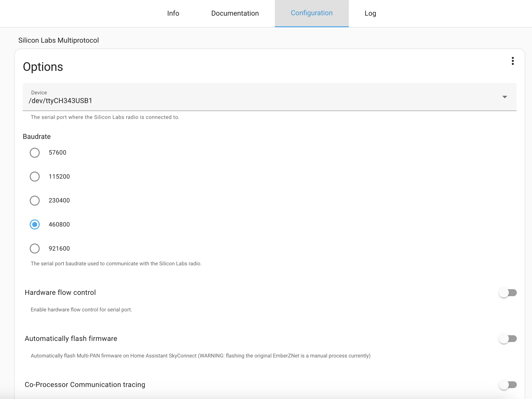Click the Options card title

tap(43, 67)
